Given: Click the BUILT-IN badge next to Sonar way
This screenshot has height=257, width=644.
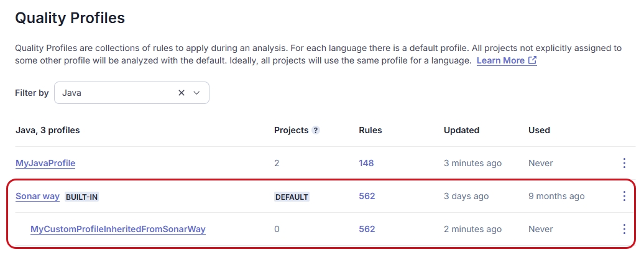Looking at the screenshot, I should coord(82,197).
